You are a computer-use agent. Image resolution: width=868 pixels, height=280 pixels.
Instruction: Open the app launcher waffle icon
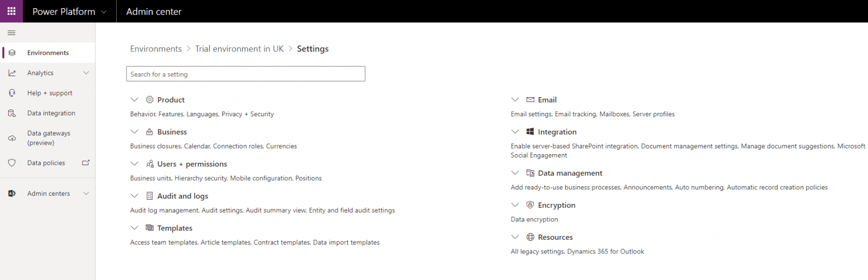(11, 11)
